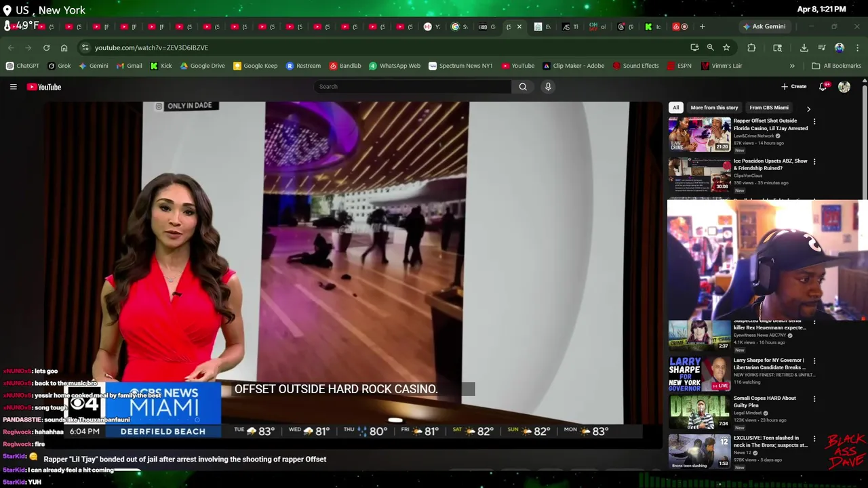Image resolution: width=868 pixels, height=488 pixels.
Task: Go to YouTube home via logo
Action: click(44, 87)
